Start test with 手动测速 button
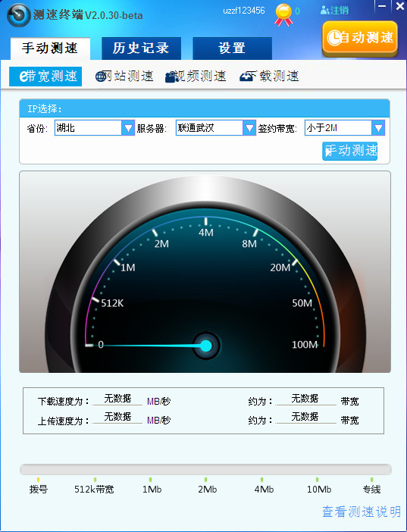 pyautogui.click(x=349, y=151)
